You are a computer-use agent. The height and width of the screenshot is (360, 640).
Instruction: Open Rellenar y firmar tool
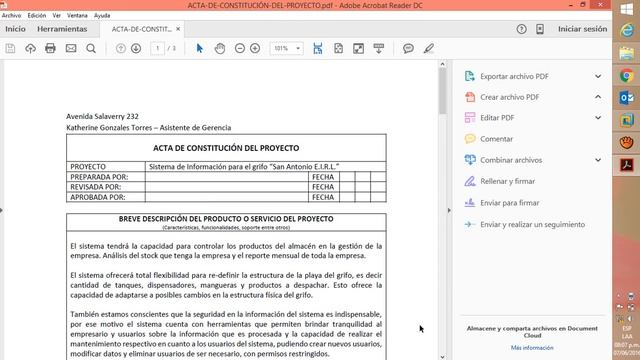(x=507, y=181)
